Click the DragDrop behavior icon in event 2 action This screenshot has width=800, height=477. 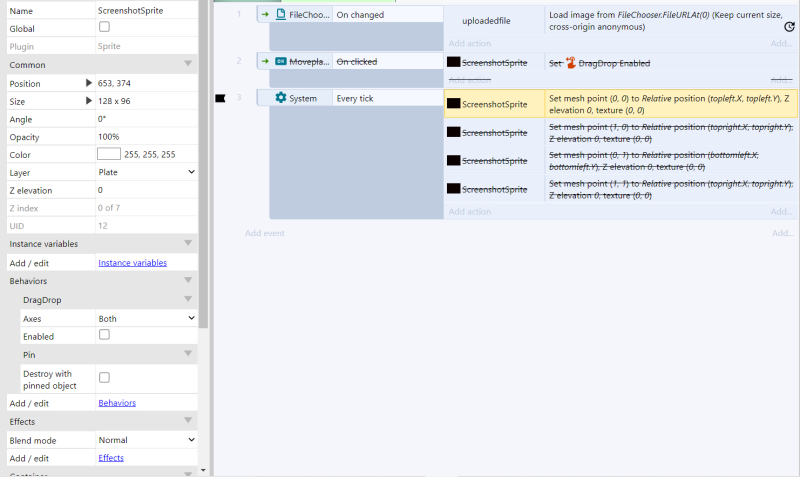click(570, 62)
